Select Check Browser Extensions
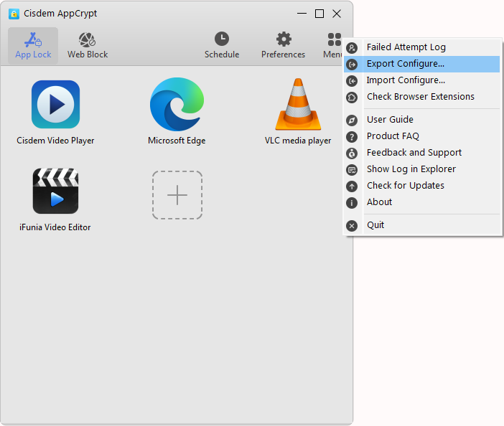 point(420,97)
